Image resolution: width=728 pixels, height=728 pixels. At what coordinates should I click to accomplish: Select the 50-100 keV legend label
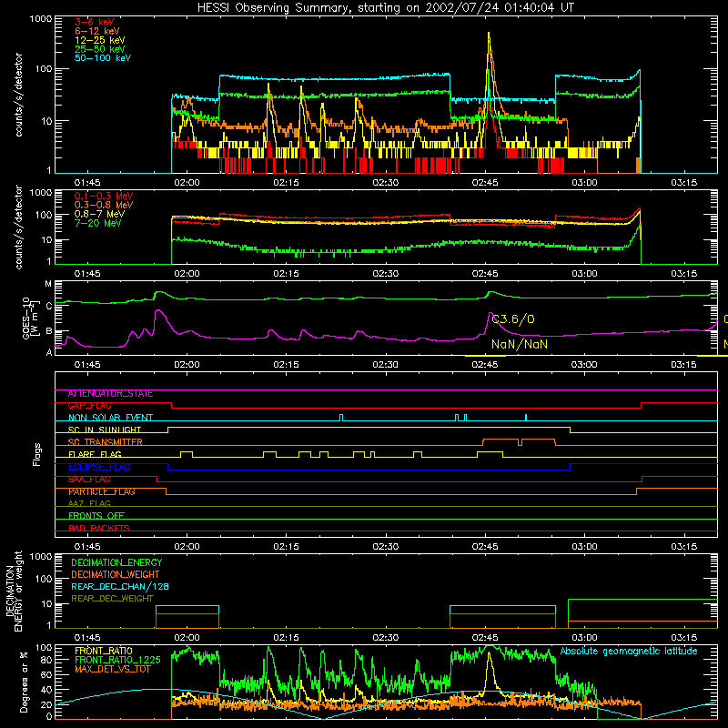point(103,58)
